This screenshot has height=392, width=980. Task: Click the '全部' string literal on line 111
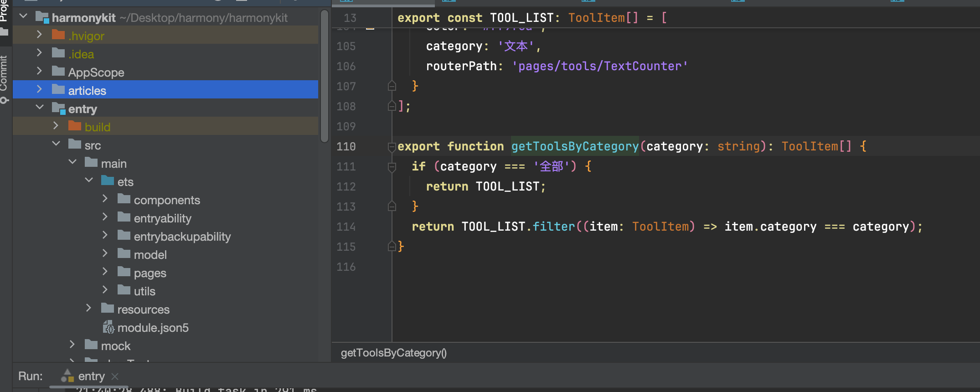[x=551, y=166]
